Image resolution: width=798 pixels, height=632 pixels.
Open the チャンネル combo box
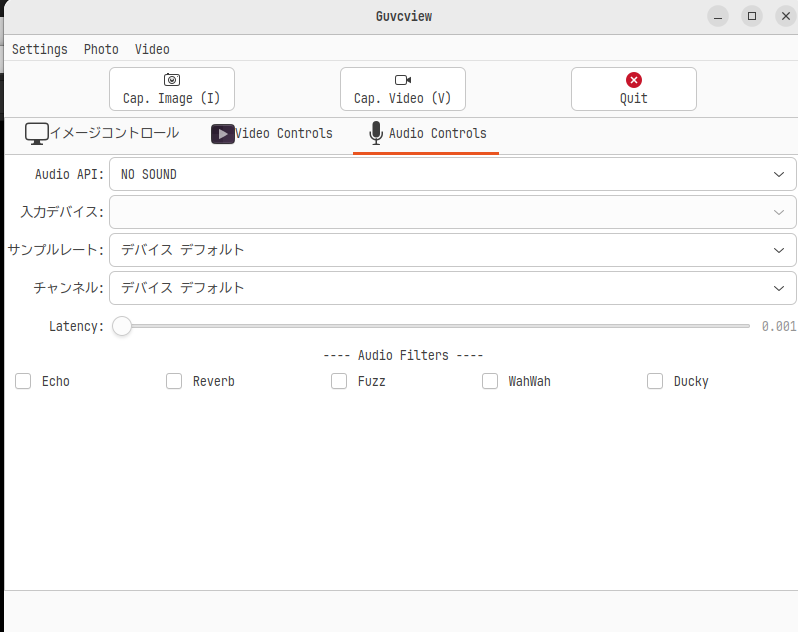pos(452,288)
